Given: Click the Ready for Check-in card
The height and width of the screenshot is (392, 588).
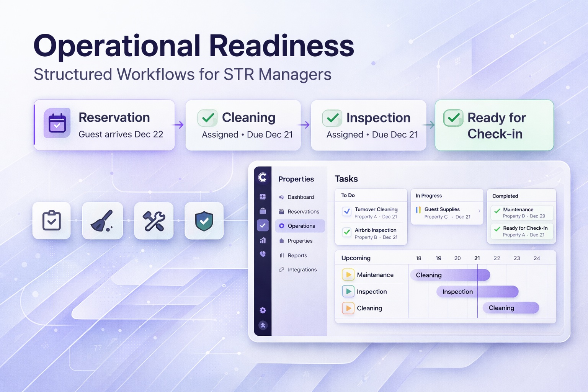Looking at the screenshot, I should pos(494,125).
